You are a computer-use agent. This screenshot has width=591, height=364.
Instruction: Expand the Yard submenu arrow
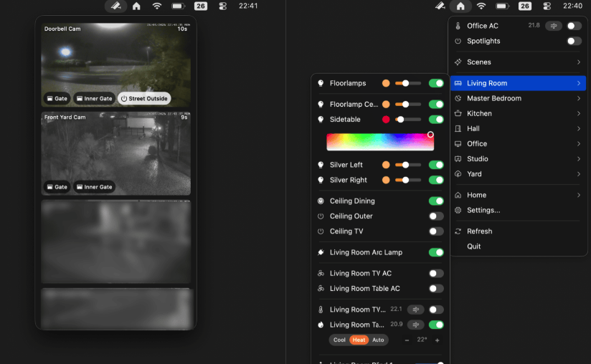click(x=578, y=174)
